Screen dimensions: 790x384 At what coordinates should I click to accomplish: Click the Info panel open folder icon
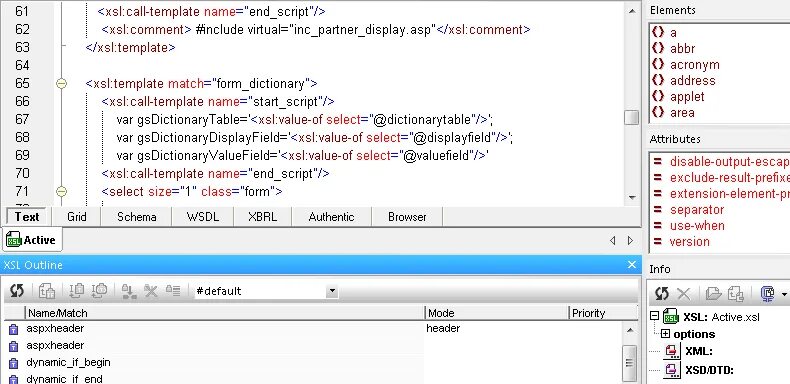(x=713, y=293)
